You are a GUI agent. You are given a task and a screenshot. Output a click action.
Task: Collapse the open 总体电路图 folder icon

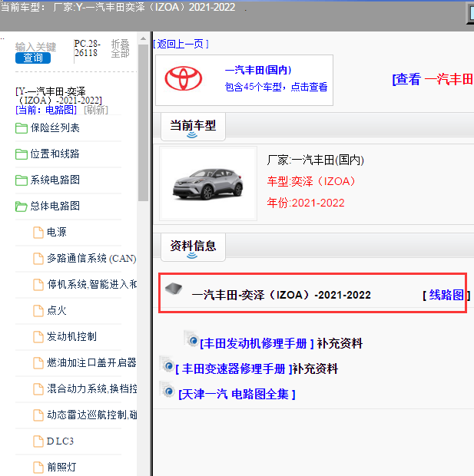point(22,206)
